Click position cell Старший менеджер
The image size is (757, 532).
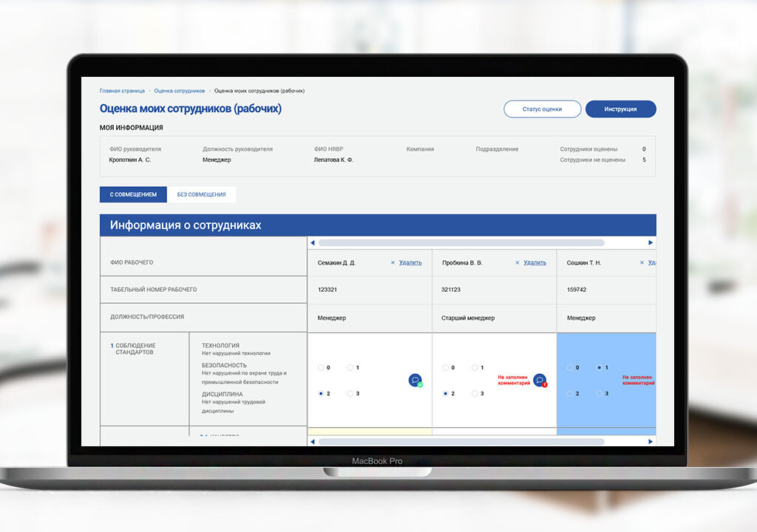click(x=468, y=318)
